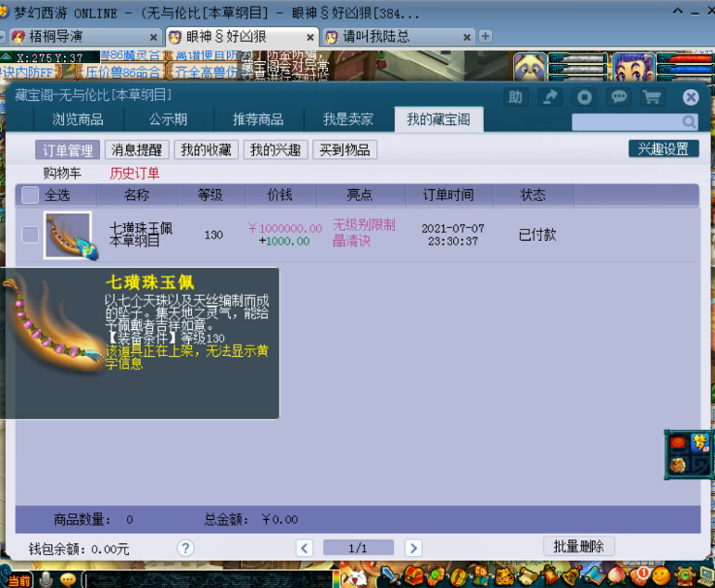Click the 订单时间 column header
The width and height of the screenshot is (715, 588).
[x=448, y=195]
